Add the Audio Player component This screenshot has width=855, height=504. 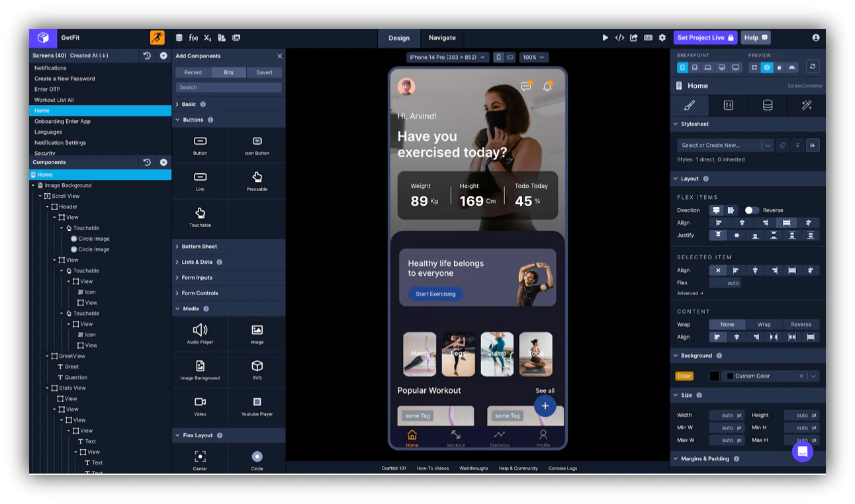click(x=200, y=333)
